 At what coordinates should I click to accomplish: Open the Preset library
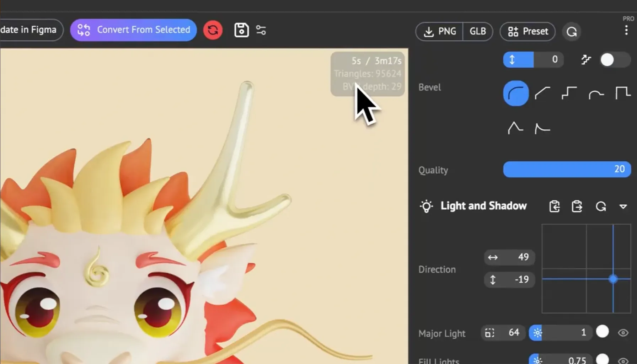(527, 32)
